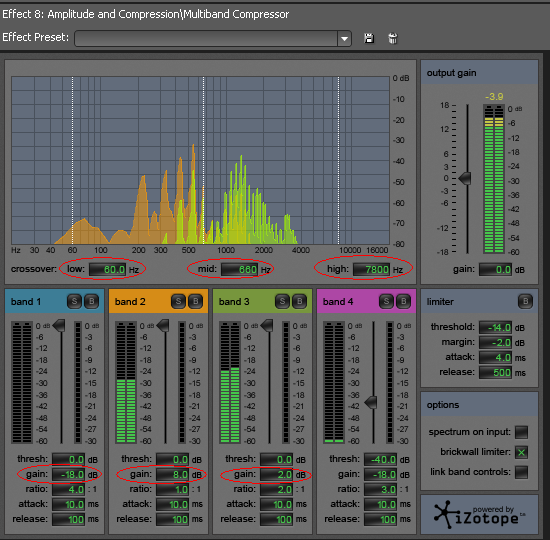Click the mid crossover 660 Hz field
The width and height of the screenshot is (550, 540).
[240, 269]
